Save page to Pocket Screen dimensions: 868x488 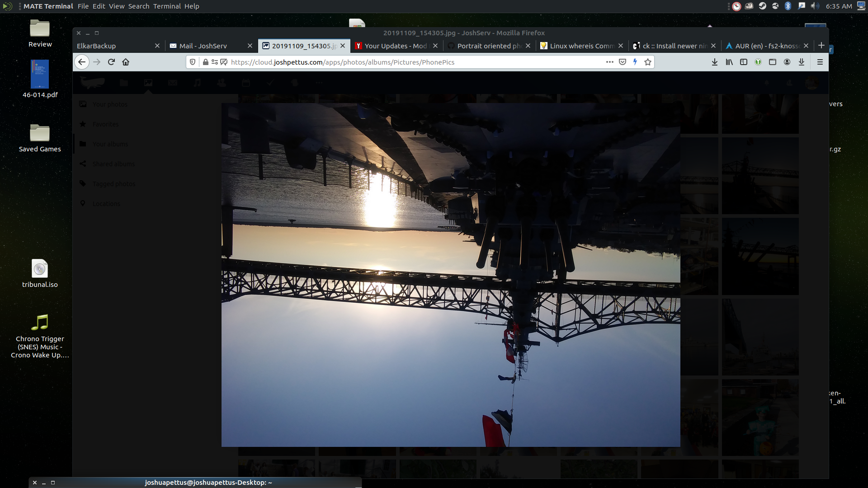pos(623,62)
